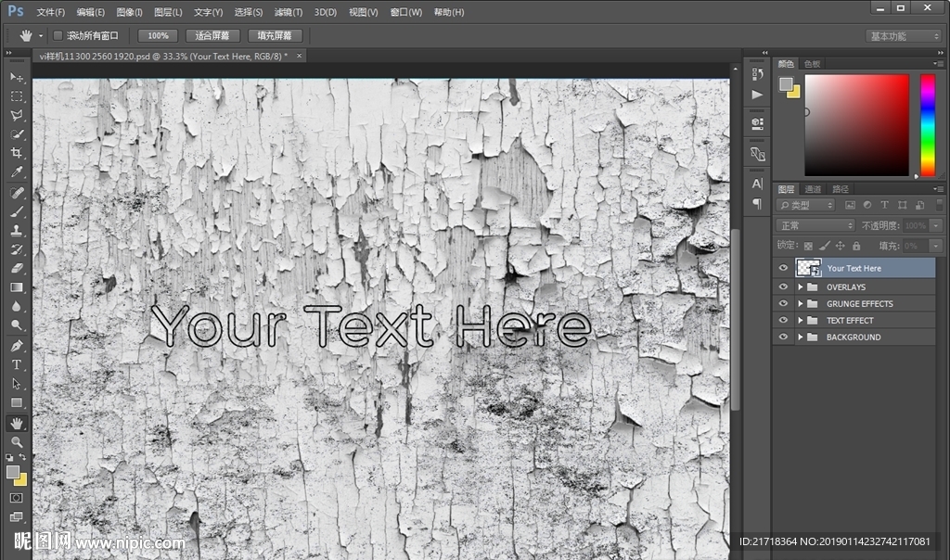Open the 文件 menu
Screen dimensions: 950x560
tap(50, 12)
